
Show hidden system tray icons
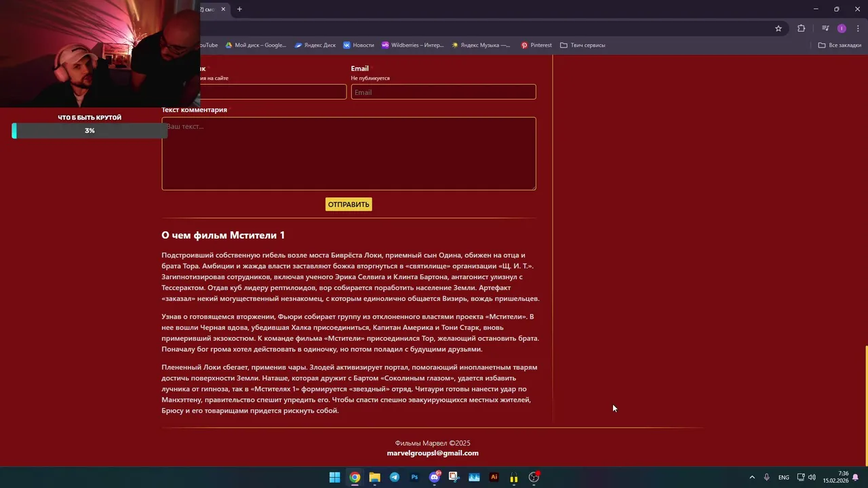click(751, 477)
